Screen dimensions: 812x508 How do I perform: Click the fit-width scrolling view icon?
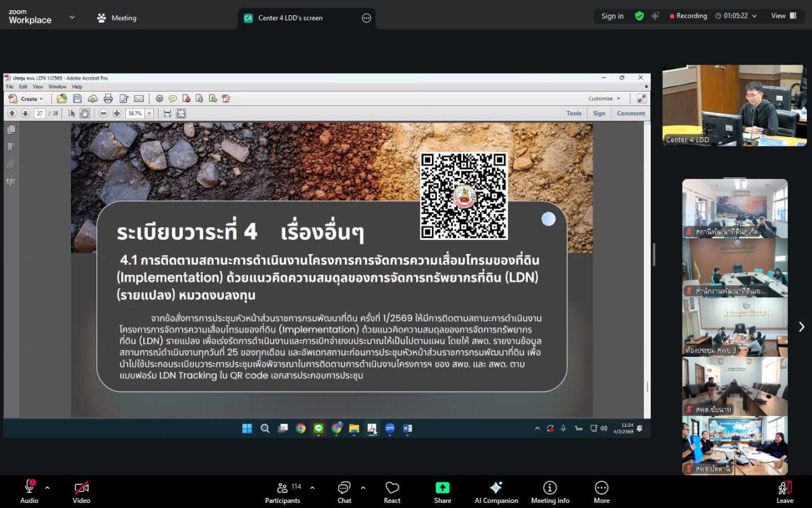(167, 113)
